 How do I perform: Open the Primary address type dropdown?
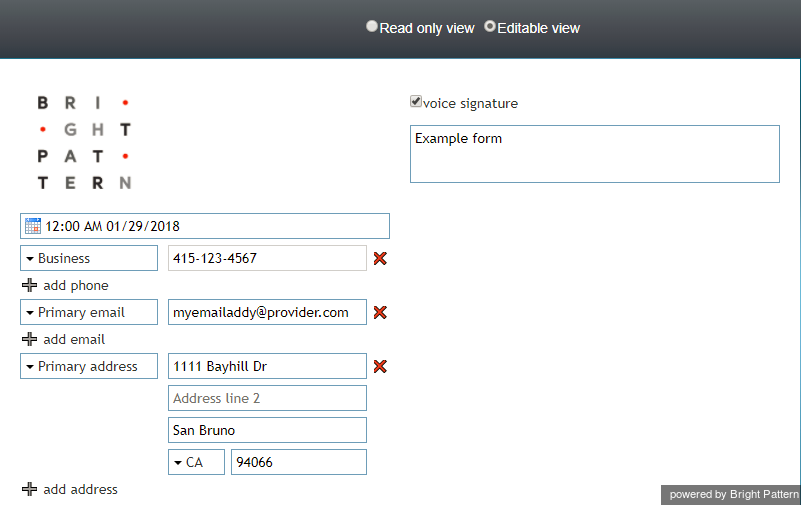tap(89, 366)
